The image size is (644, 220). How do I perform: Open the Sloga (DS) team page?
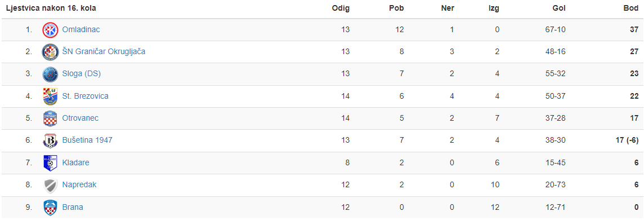pos(81,74)
